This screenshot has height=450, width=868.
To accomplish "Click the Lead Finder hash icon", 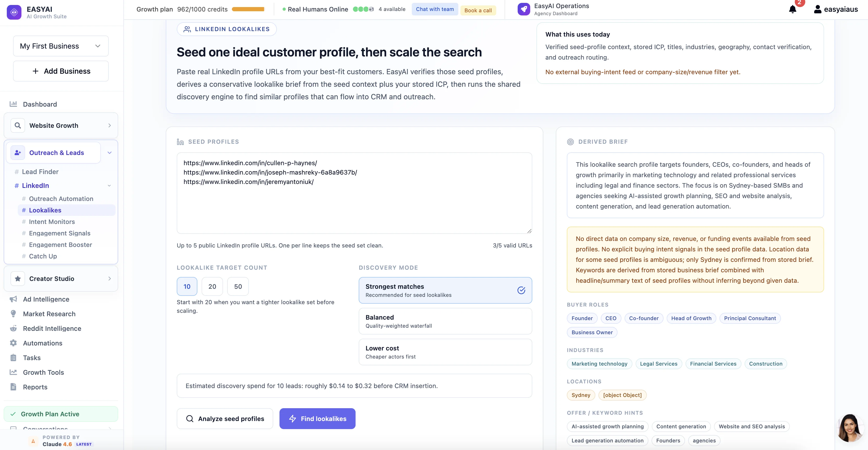I will (x=17, y=172).
